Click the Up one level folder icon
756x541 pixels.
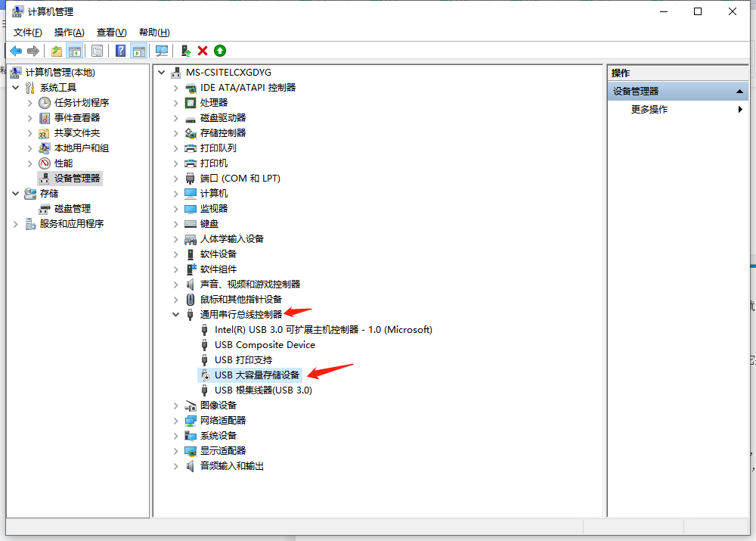(x=57, y=51)
